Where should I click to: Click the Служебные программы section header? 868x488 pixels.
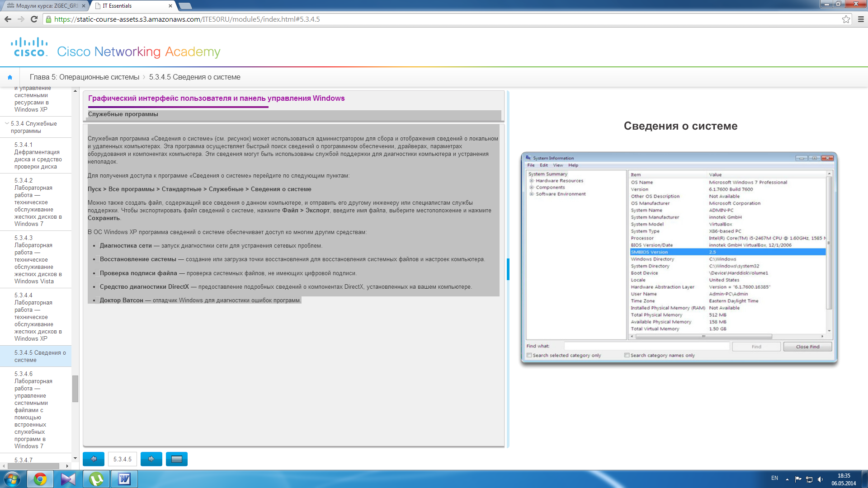(123, 114)
